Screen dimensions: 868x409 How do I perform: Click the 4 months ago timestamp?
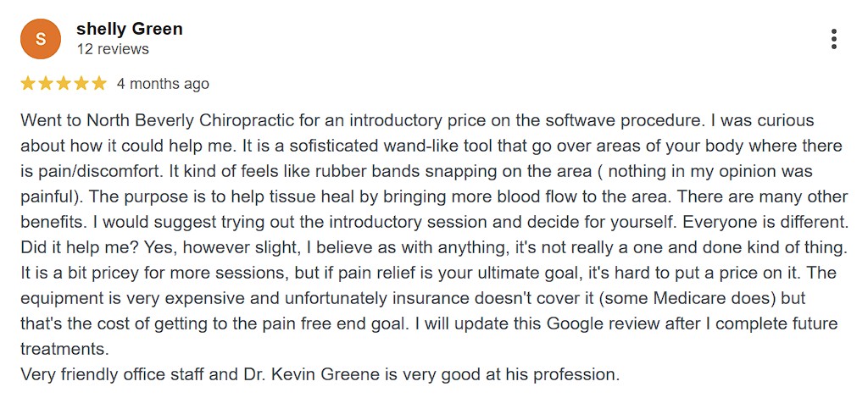pyautogui.click(x=163, y=84)
